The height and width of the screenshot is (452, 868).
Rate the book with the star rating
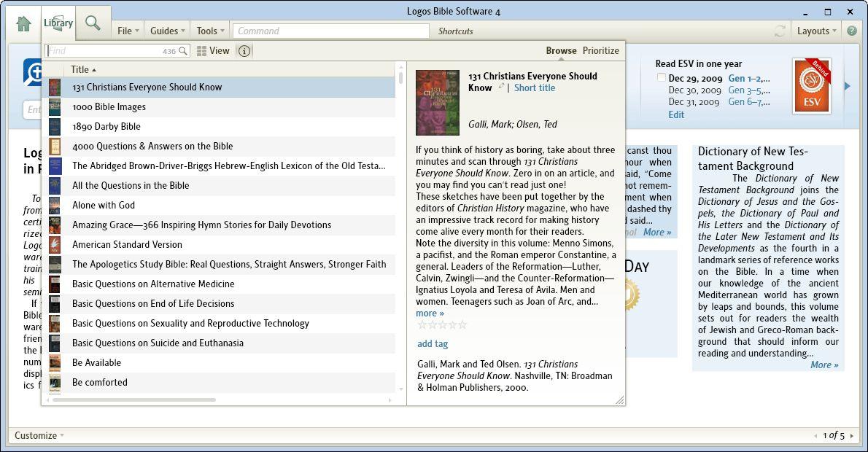(442, 324)
